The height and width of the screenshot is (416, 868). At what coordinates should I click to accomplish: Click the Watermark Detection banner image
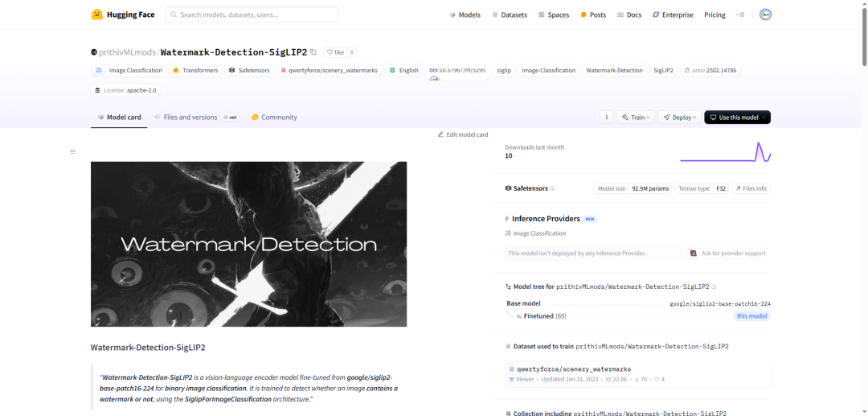248,244
